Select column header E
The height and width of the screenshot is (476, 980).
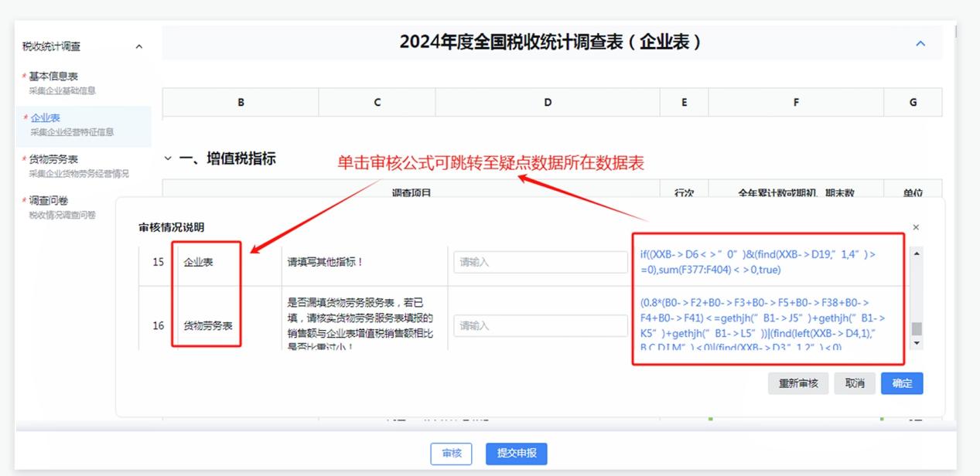pos(684,102)
